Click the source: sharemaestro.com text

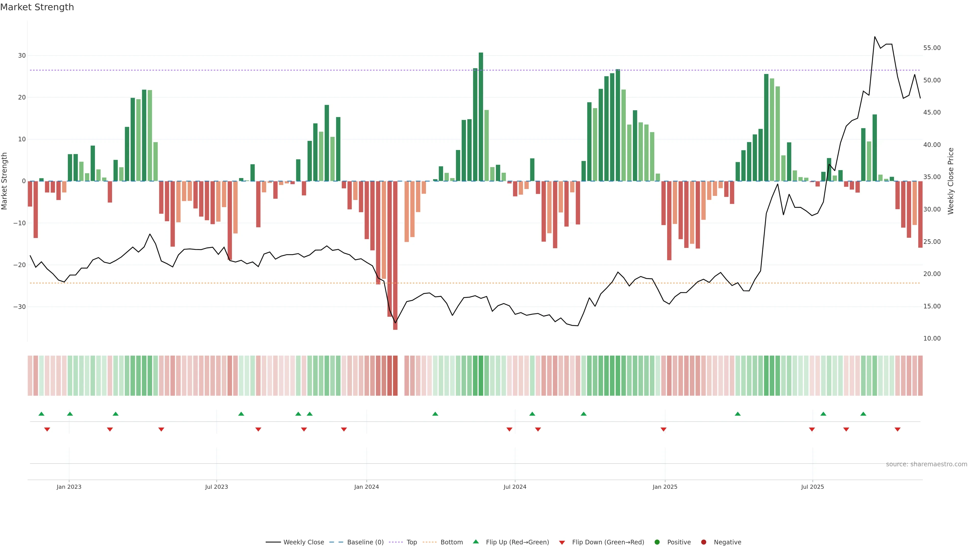pyautogui.click(x=926, y=464)
